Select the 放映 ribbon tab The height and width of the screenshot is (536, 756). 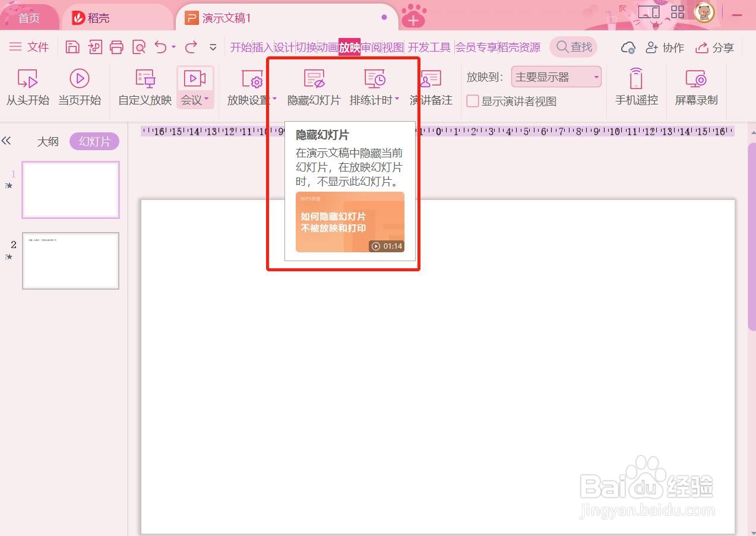click(x=350, y=47)
